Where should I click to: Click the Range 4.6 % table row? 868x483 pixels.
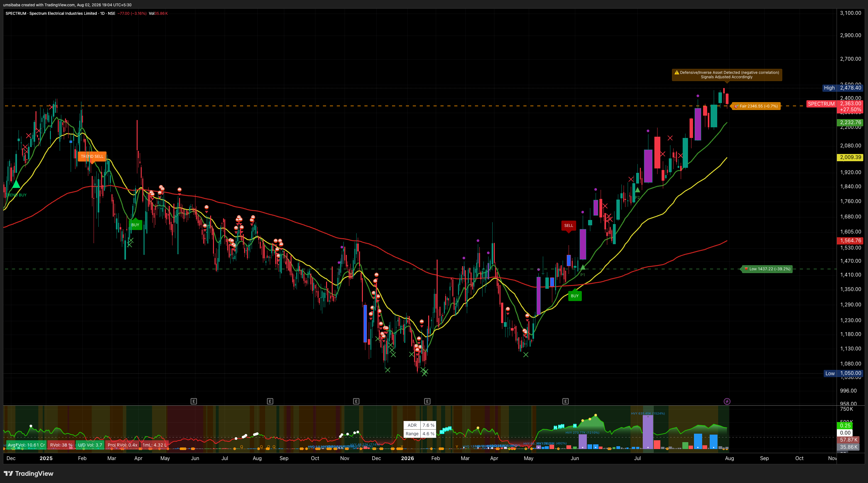[x=420, y=434]
